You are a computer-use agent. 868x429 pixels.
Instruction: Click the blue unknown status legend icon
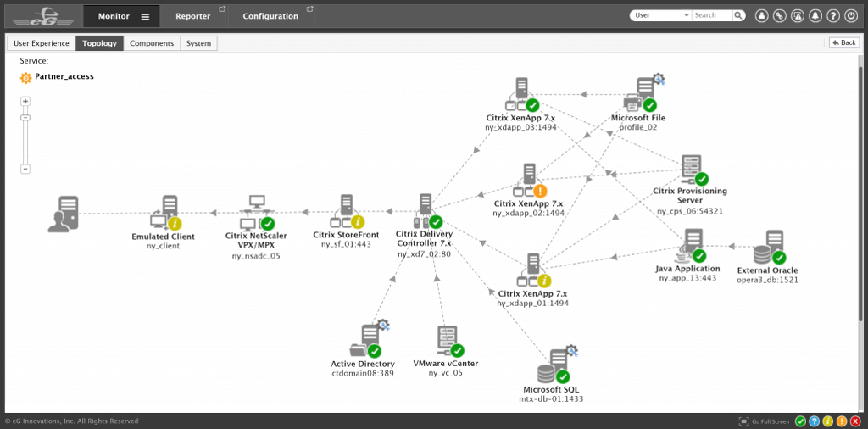pyautogui.click(x=815, y=421)
